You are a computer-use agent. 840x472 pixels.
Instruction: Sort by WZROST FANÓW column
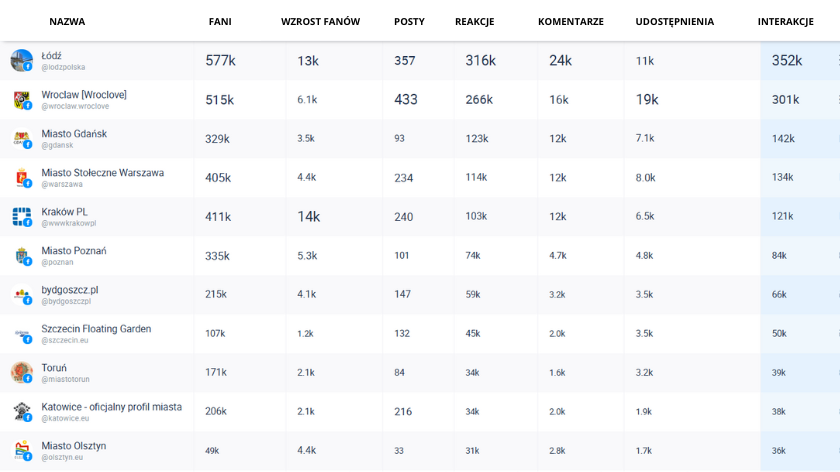click(x=320, y=21)
